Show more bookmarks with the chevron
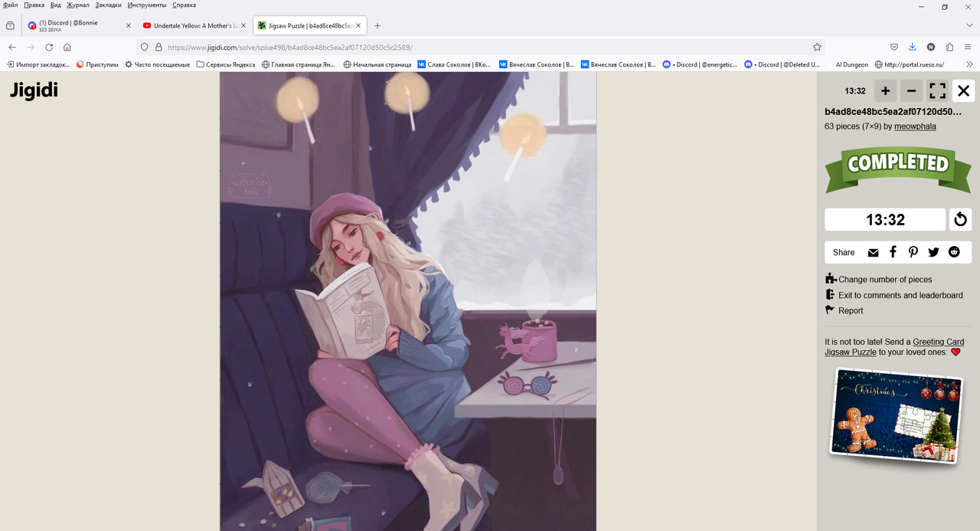The height and width of the screenshot is (531, 980). pyautogui.click(x=971, y=64)
